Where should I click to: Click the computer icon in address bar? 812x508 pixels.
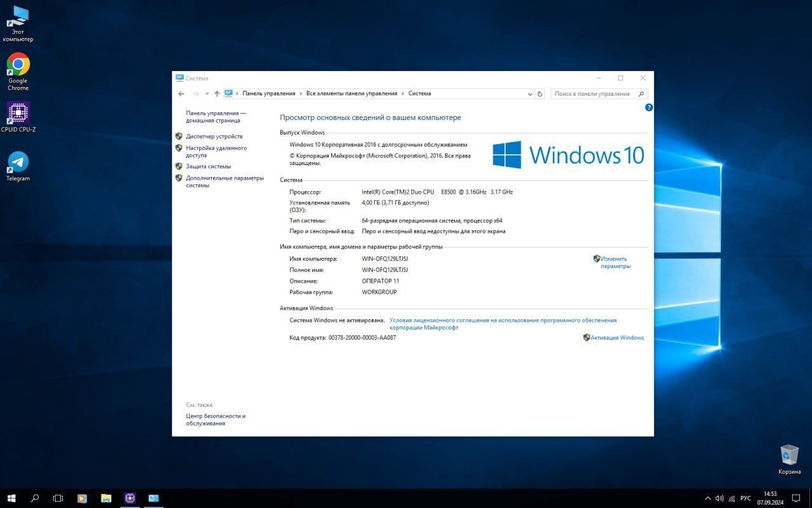229,93
